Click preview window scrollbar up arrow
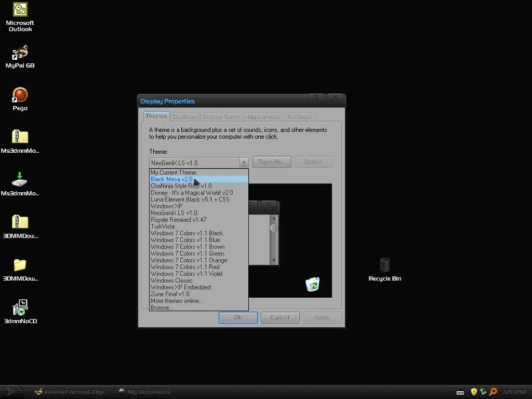 [x=274, y=219]
